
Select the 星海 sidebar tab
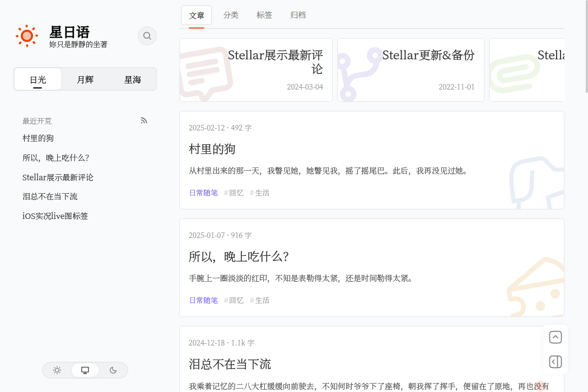133,80
